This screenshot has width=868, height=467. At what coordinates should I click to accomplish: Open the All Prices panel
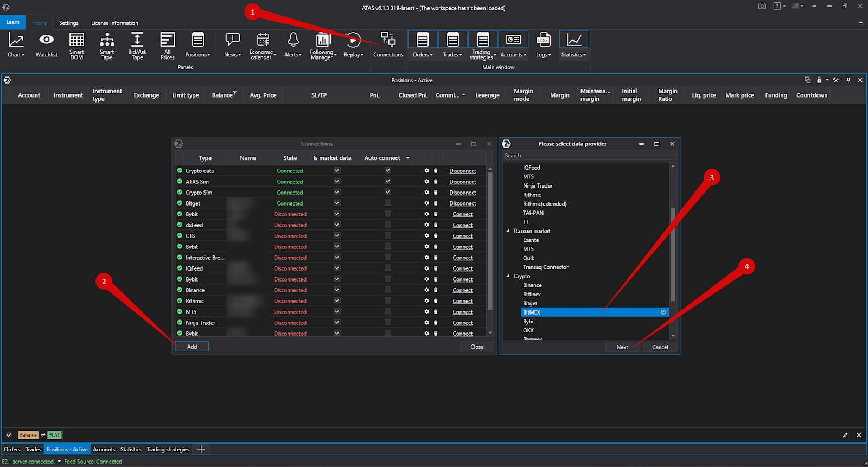[167, 45]
